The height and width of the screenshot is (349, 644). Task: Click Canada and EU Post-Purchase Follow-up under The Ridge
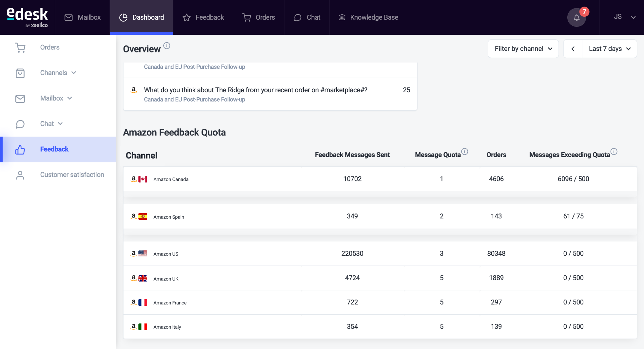coord(194,100)
